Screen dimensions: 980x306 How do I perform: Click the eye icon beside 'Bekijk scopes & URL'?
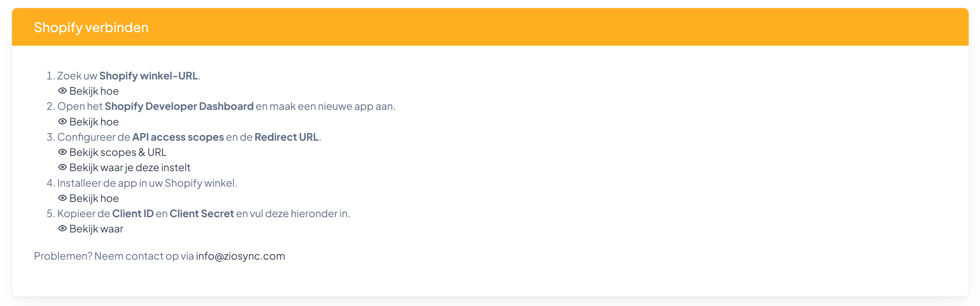click(63, 152)
